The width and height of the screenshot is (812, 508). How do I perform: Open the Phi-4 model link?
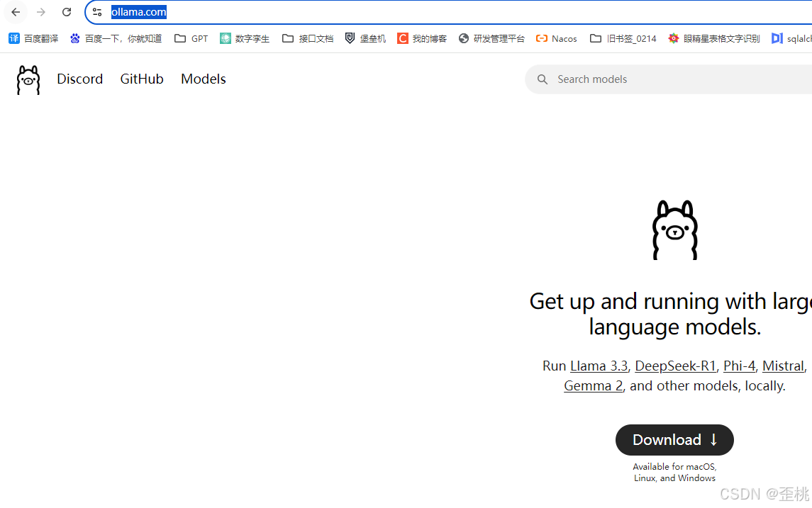[740, 366]
